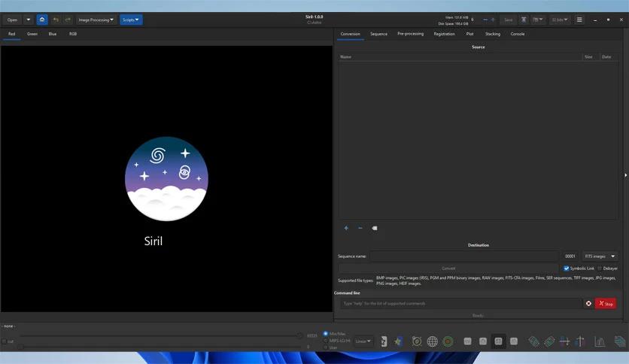Click the home working directory icon
Viewport: 629px width, 364px height.
42,20
